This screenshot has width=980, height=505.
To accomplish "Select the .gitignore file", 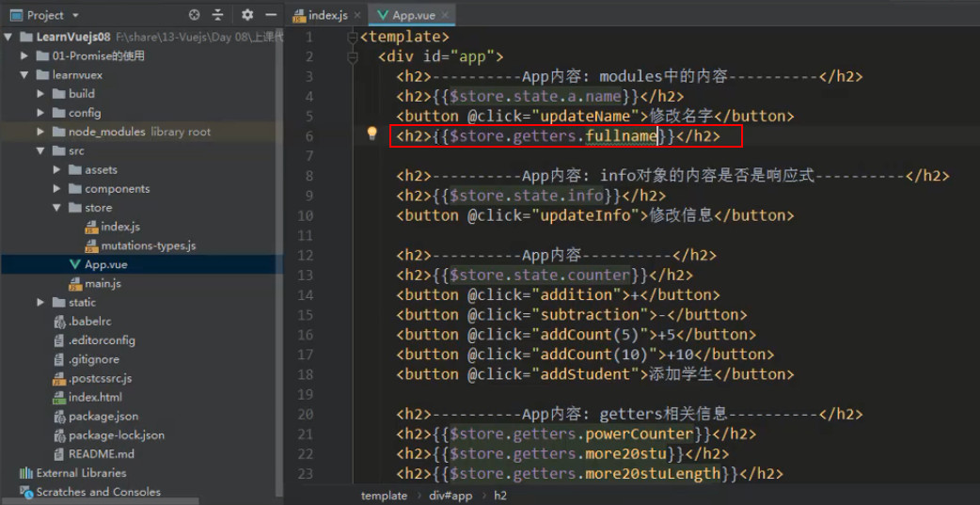I will (x=94, y=359).
